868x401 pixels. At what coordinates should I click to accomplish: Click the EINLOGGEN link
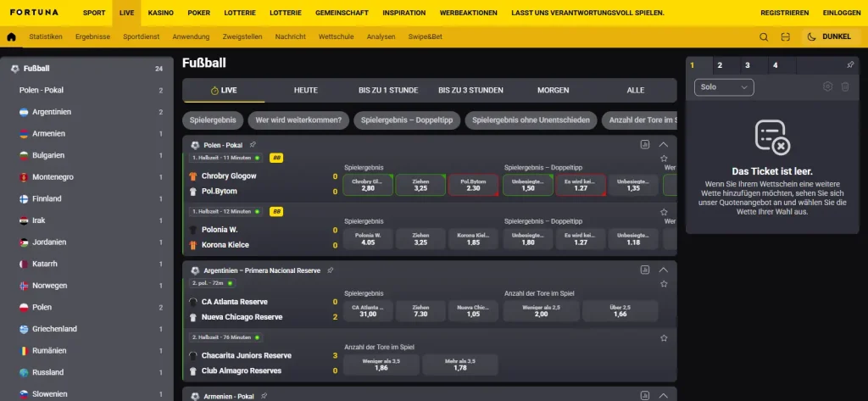pos(842,13)
